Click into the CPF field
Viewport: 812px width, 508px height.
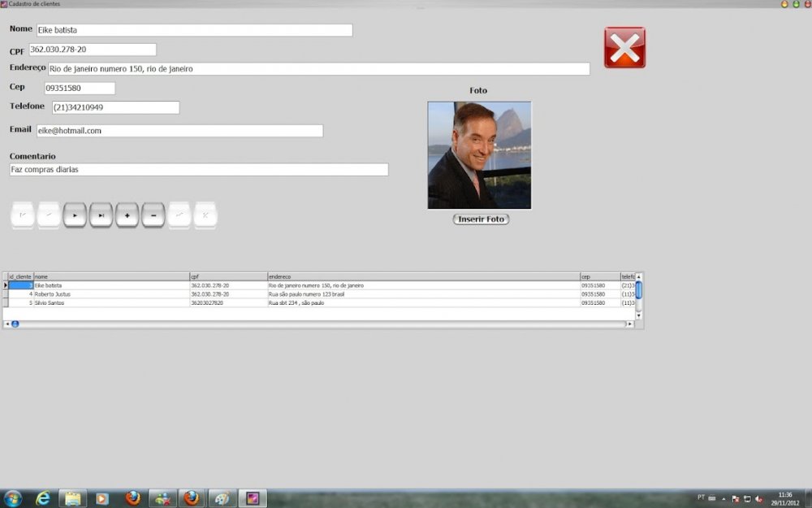click(93, 50)
